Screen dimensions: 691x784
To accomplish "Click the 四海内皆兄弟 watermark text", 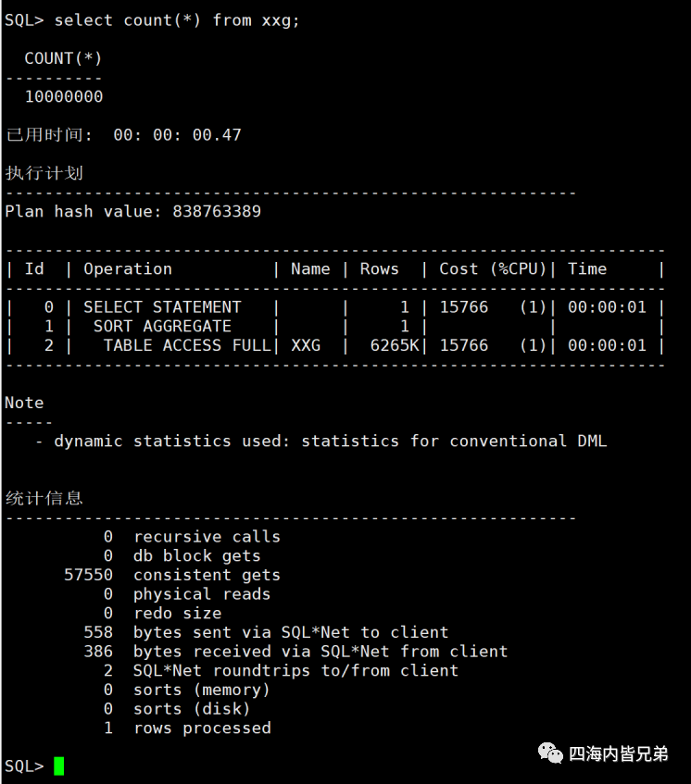I will [x=619, y=753].
